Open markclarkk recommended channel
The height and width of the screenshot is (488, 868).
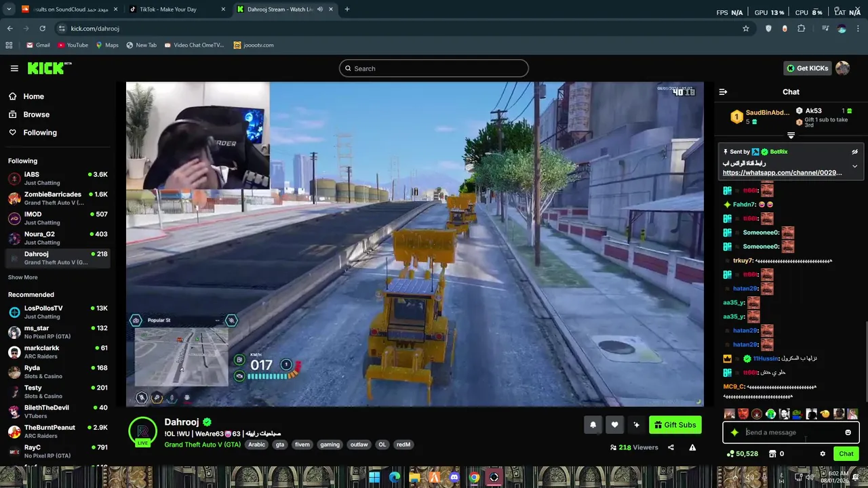click(x=58, y=352)
